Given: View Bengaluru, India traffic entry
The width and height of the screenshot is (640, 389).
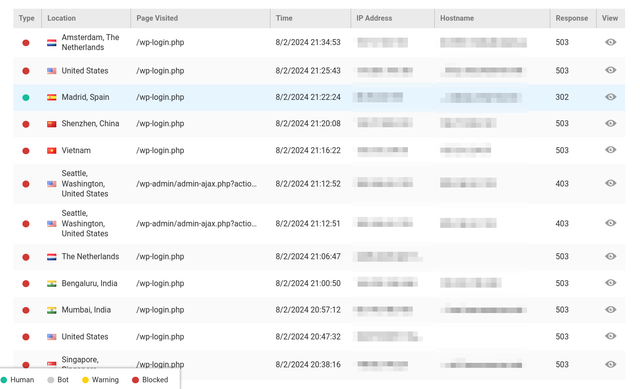Looking at the screenshot, I should point(610,283).
